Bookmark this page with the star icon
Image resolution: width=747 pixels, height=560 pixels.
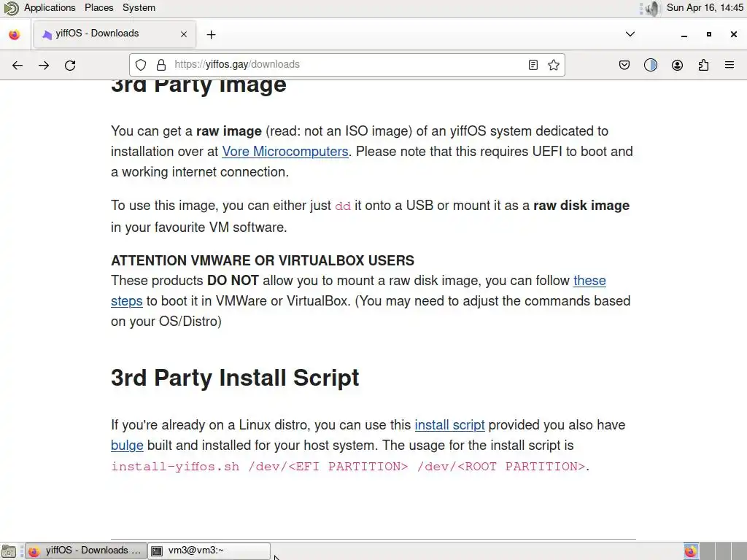(554, 65)
